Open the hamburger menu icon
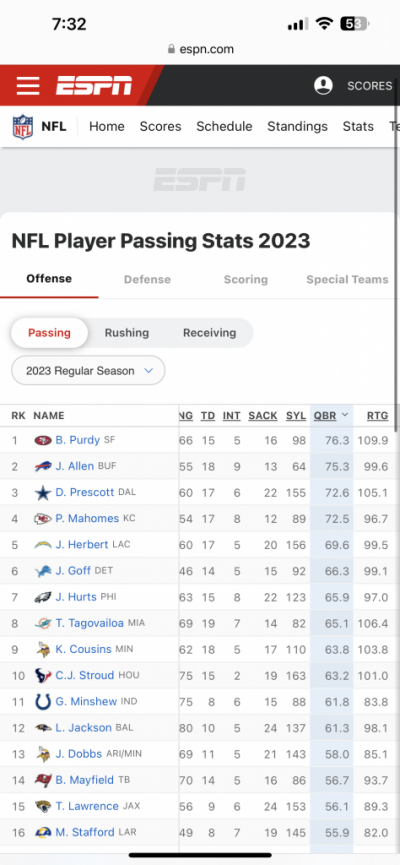 point(28,86)
